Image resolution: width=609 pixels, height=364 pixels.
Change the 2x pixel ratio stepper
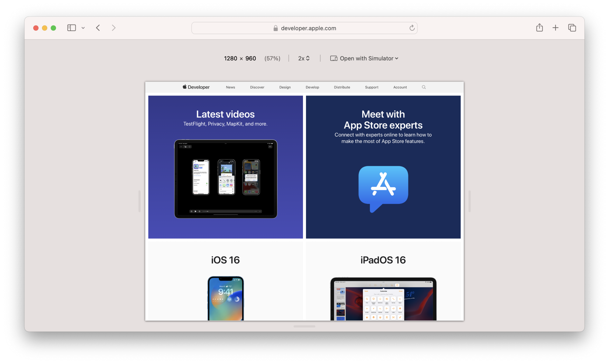tap(304, 58)
